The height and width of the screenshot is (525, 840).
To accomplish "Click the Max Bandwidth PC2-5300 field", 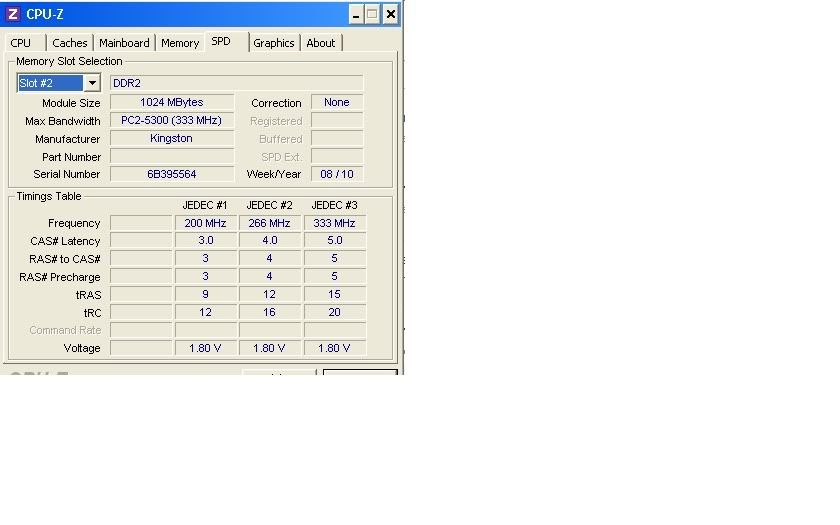I will (171, 120).
